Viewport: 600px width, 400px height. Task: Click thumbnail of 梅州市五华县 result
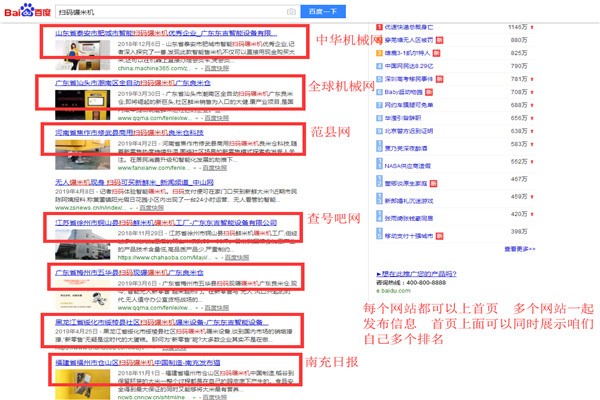83,295
